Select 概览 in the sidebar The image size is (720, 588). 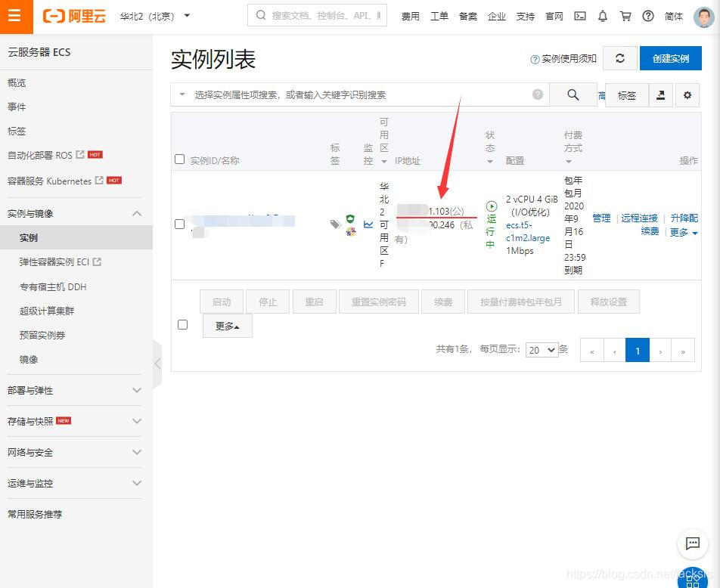[17, 82]
